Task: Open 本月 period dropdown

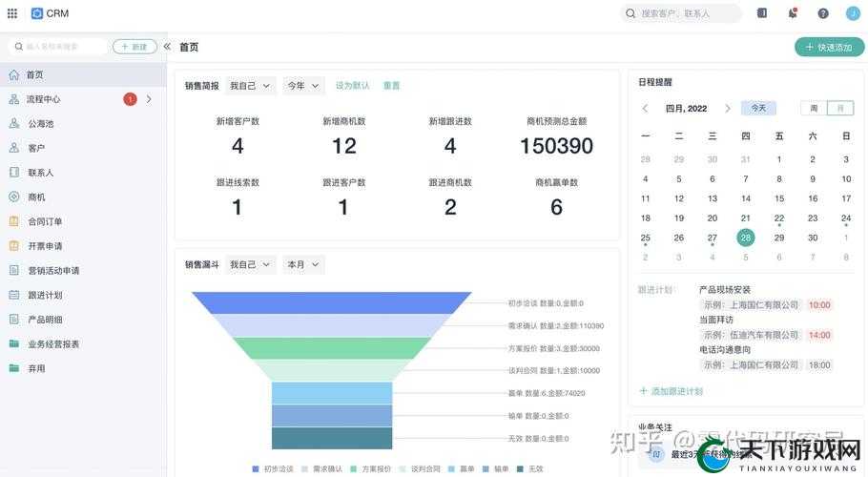Action: coord(303,264)
